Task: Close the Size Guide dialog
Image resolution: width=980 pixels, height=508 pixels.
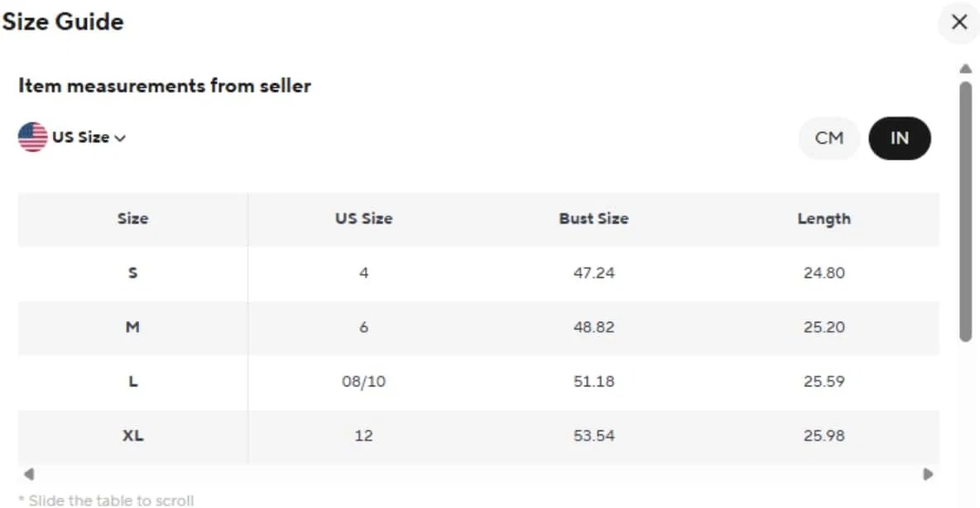Action: [958, 22]
